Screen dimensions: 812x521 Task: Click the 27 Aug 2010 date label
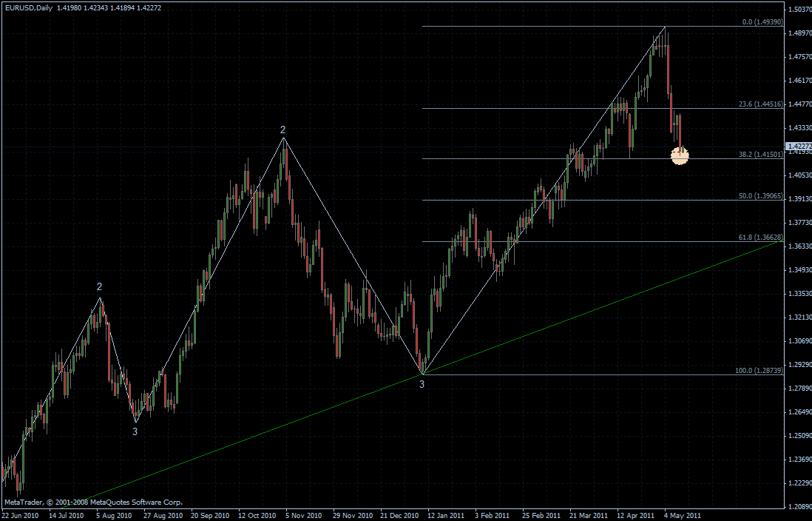(x=163, y=516)
